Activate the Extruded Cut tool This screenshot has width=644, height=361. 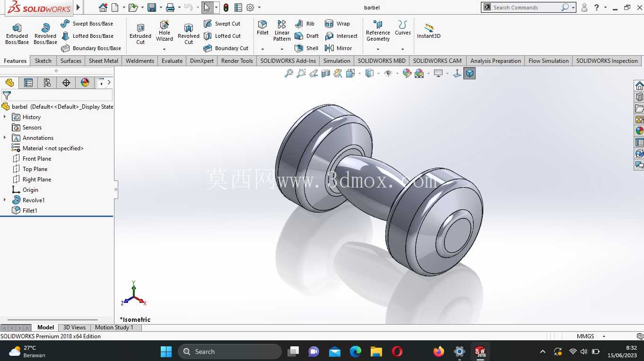(140, 34)
